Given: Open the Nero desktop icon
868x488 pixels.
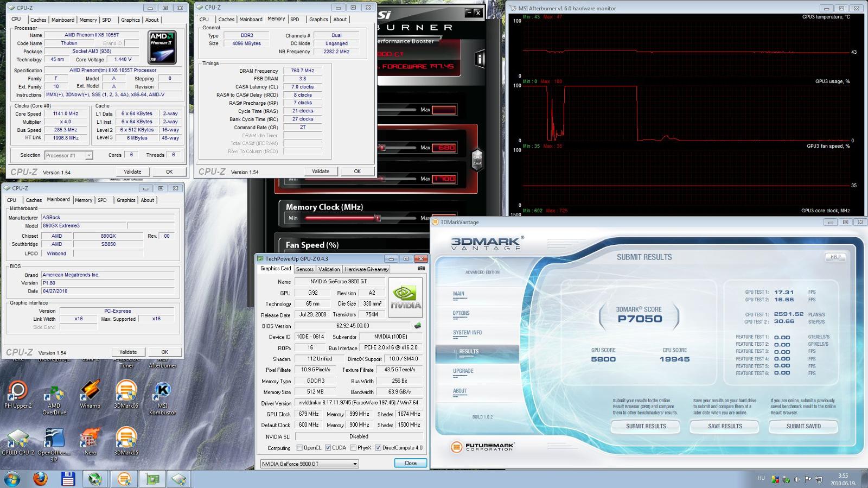Looking at the screenshot, I should (90, 441).
